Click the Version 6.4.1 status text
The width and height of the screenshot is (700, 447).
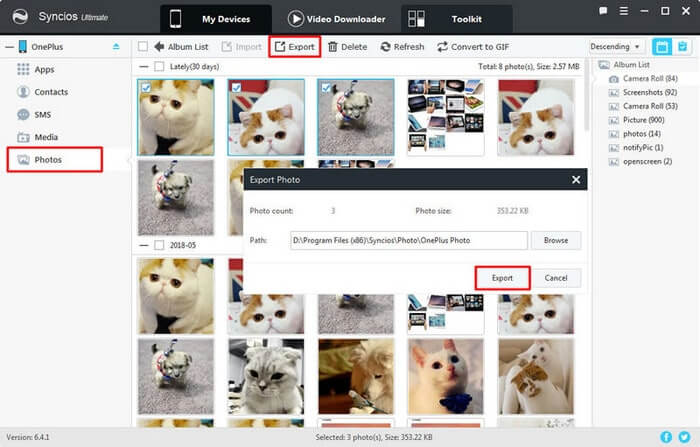coord(28,437)
